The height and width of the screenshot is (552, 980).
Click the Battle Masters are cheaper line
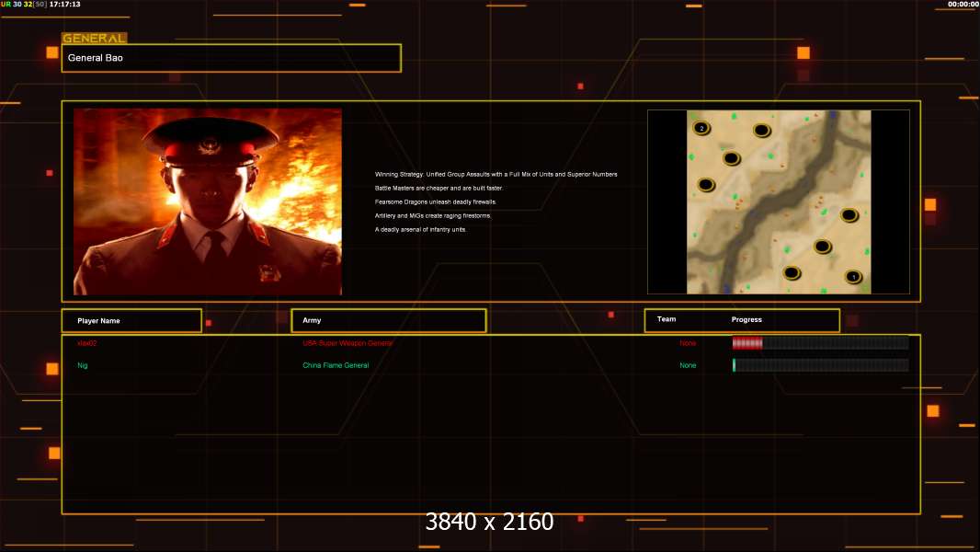(439, 189)
